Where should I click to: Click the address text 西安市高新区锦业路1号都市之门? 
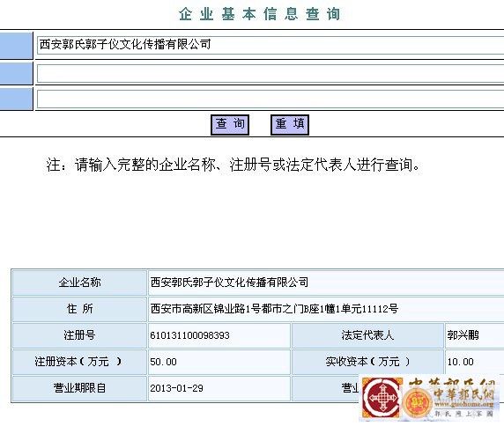click(227, 309)
